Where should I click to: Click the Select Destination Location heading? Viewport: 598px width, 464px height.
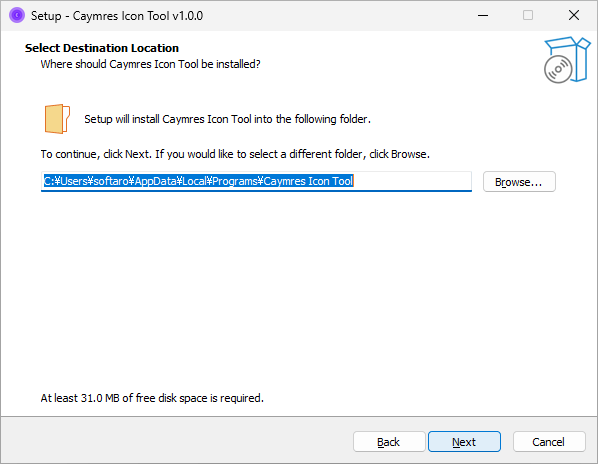[x=102, y=48]
